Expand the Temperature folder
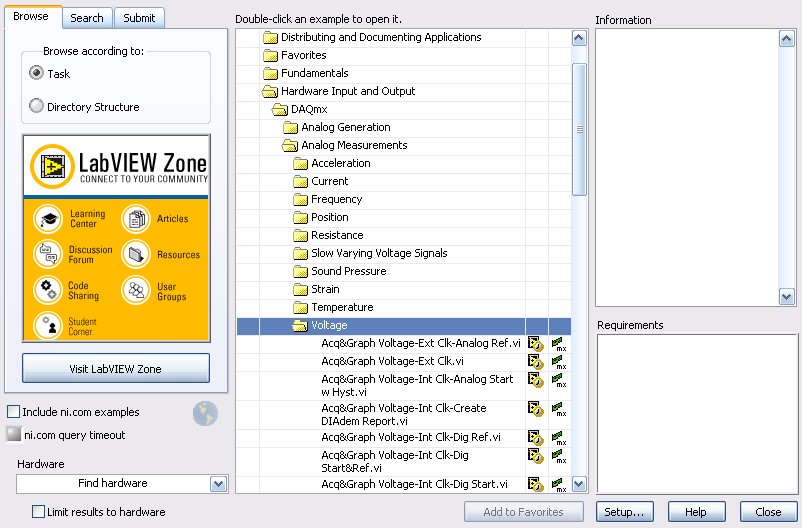Image resolution: width=802 pixels, height=528 pixels. tap(301, 307)
